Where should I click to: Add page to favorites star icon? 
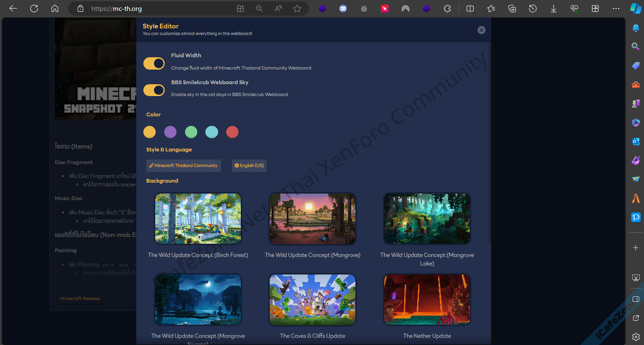click(x=297, y=9)
